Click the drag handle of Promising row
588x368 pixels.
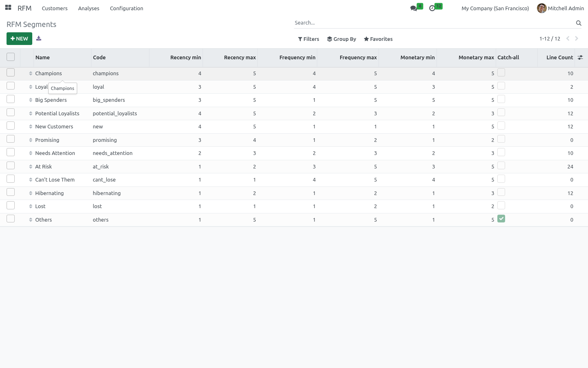pyautogui.click(x=31, y=140)
